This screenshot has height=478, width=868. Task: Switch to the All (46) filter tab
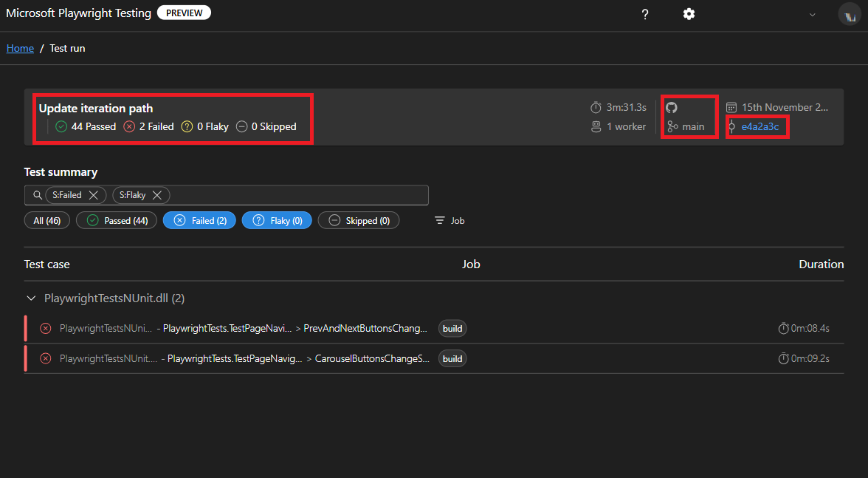point(46,220)
